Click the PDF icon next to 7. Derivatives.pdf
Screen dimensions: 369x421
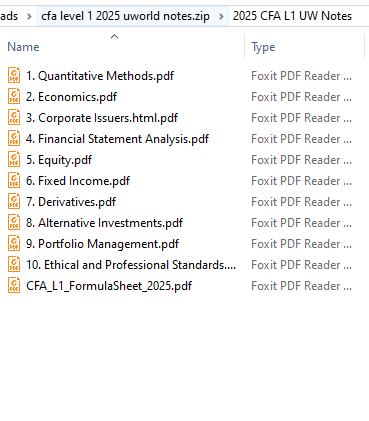click(14, 201)
